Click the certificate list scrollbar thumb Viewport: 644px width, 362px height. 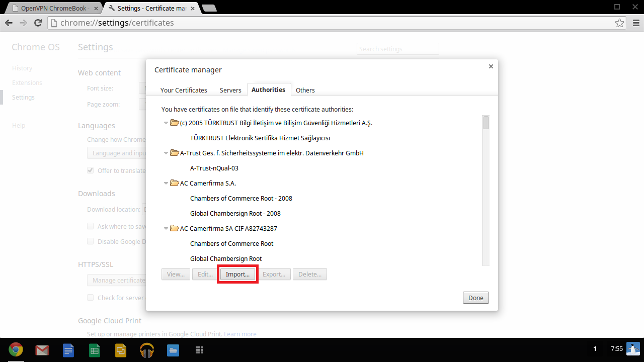486,123
